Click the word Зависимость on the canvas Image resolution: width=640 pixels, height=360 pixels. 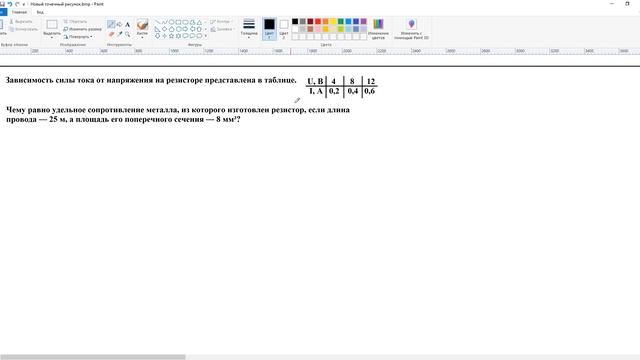[29, 80]
